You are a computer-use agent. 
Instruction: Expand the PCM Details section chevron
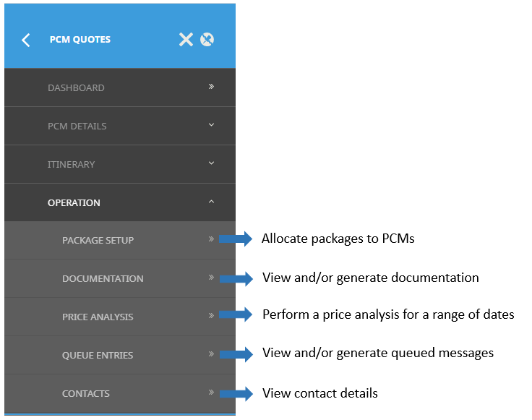point(211,125)
